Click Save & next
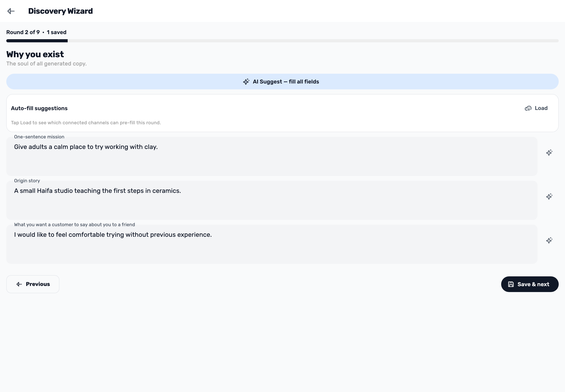 tap(530, 284)
